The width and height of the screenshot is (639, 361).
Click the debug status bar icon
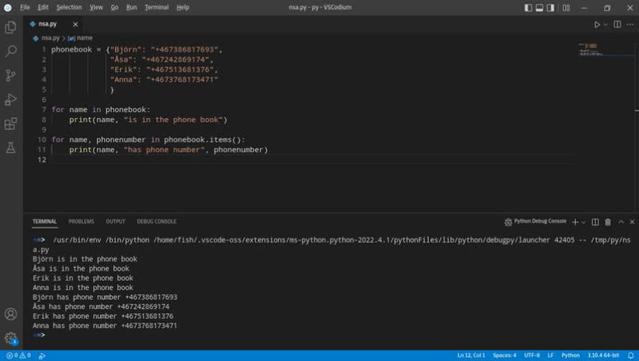point(42,356)
